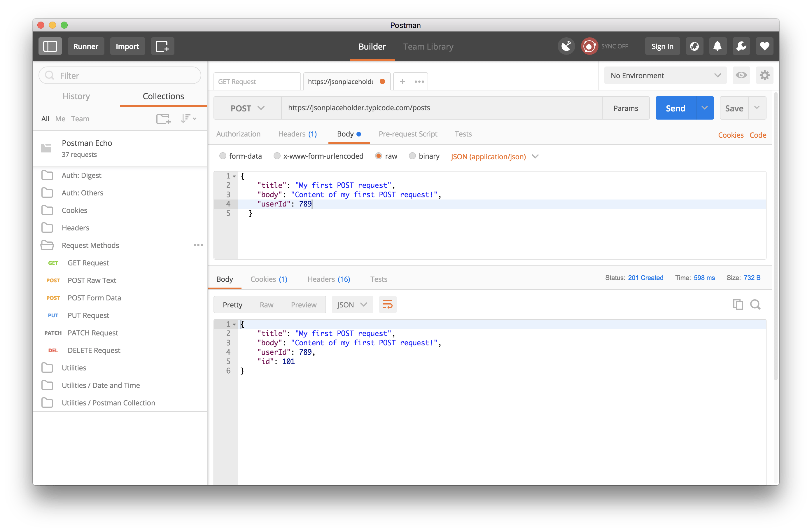This screenshot has width=812, height=532.
Task: Collapse the Request Methods folder
Action: pyautogui.click(x=47, y=245)
